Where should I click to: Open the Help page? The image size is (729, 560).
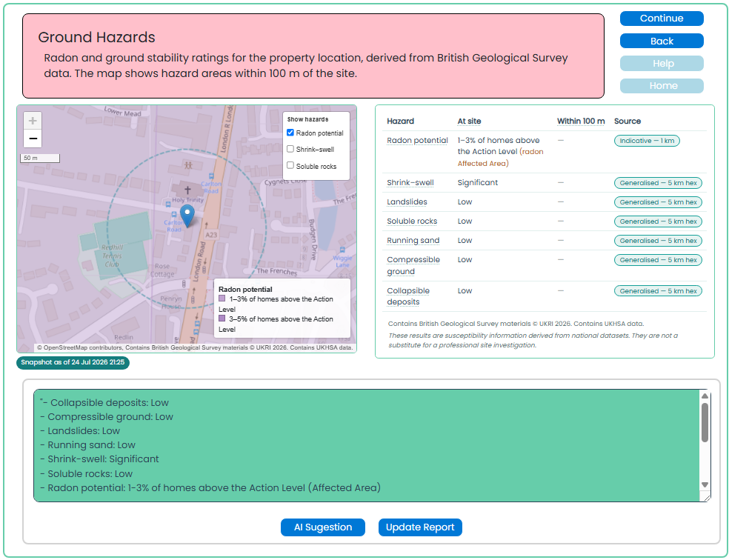[662, 63]
